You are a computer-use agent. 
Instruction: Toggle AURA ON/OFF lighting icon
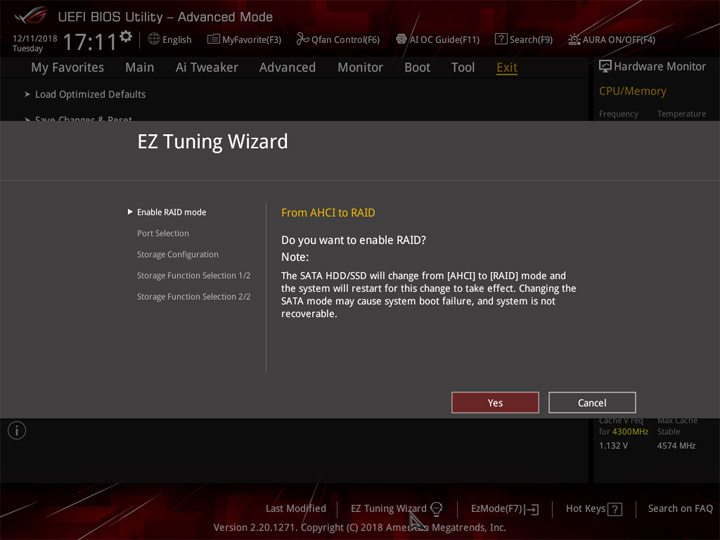pyautogui.click(x=574, y=39)
